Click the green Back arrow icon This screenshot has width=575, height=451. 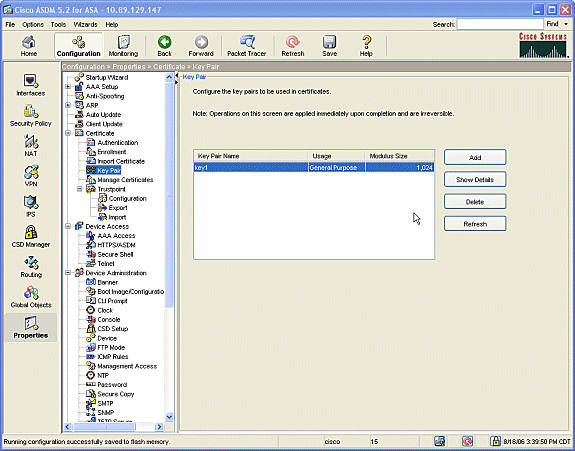(164, 42)
